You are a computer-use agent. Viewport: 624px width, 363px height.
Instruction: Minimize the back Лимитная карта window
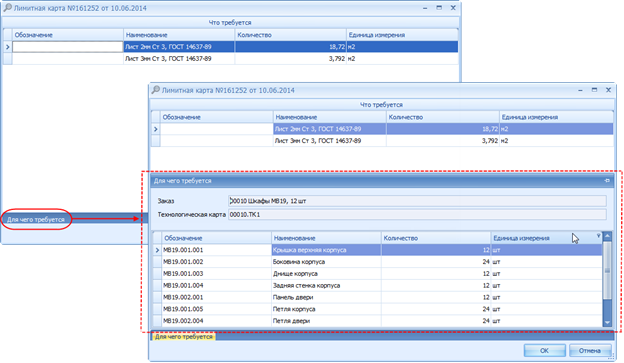(425, 8)
